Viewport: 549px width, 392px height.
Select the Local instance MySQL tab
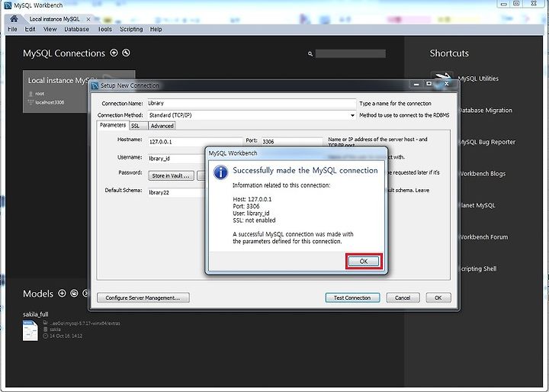point(55,19)
